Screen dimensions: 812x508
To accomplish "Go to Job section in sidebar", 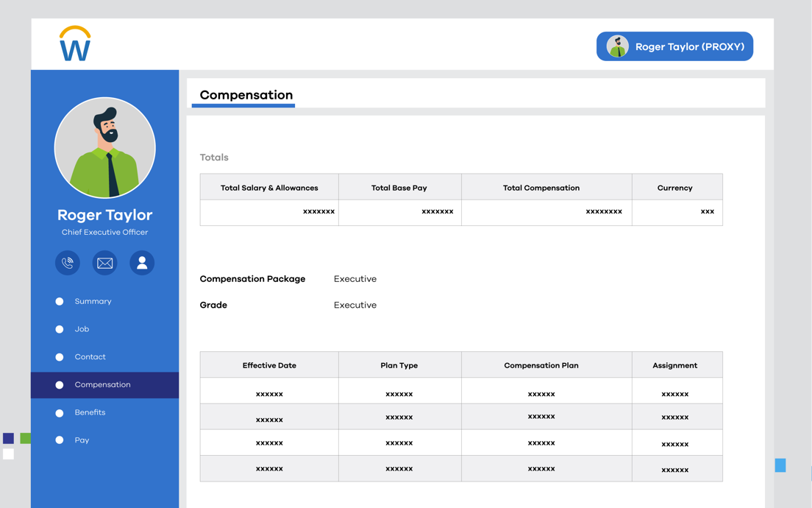I will (82, 329).
